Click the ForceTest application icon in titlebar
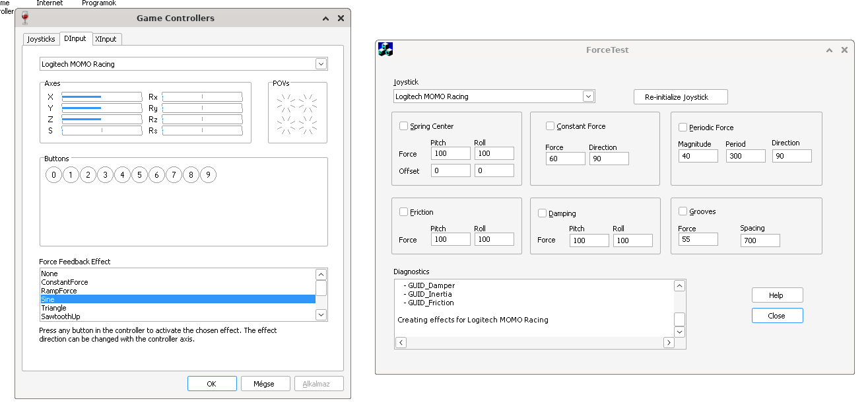The image size is (868, 405). click(385, 49)
